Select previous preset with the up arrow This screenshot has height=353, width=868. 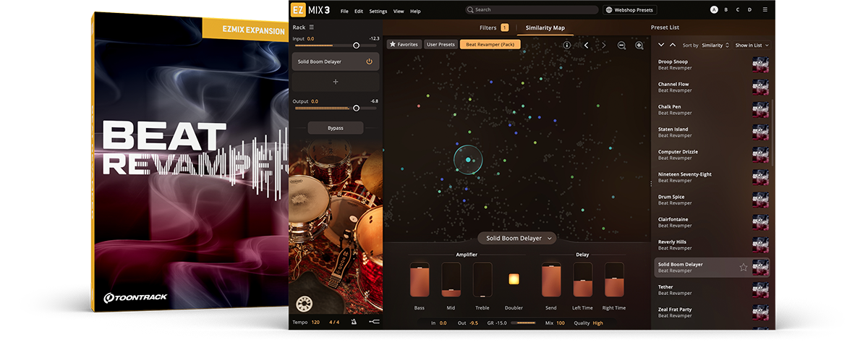click(x=673, y=45)
